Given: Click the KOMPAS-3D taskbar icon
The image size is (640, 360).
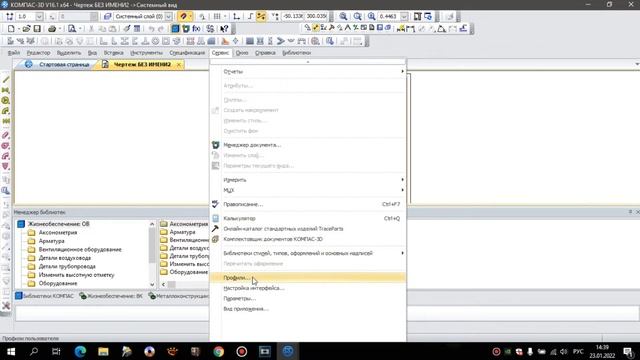Looking at the screenshot, I should (288, 351).
